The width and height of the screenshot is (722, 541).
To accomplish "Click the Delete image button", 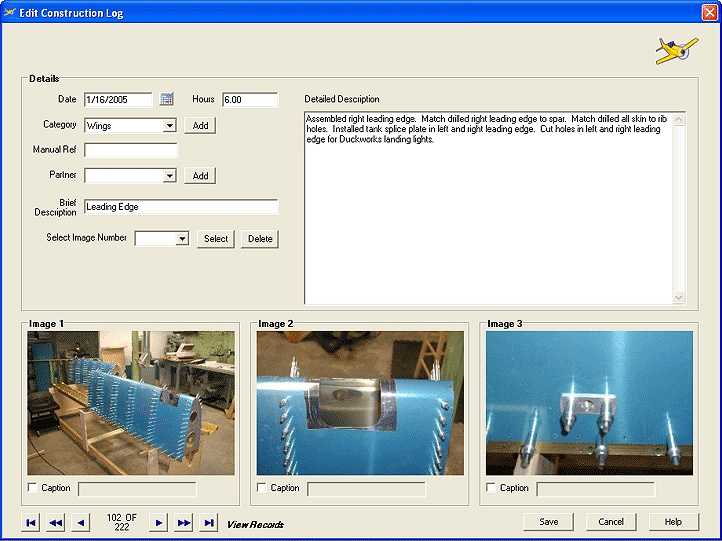I will (x=259, y=239).
